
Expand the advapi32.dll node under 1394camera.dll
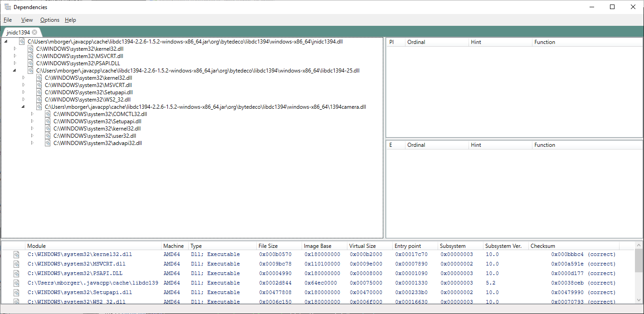pyautogui.click(x=31, y=143)
